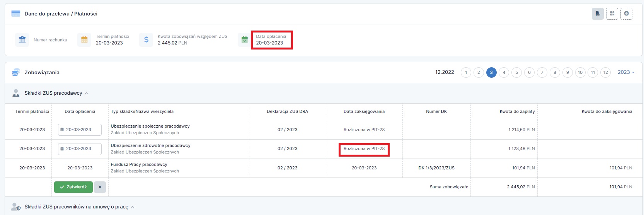Collapse the Składki ZUS pracodawcy section

(x=86, y=93)
